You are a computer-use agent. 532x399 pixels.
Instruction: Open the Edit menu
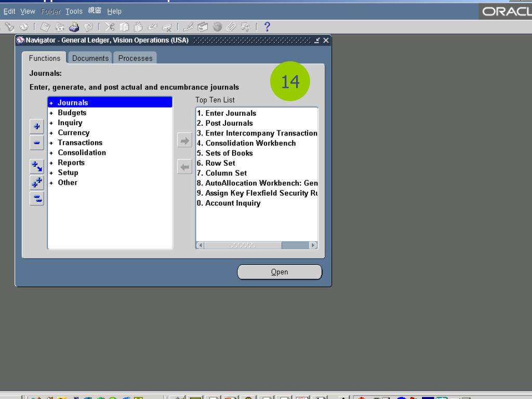[x=9, y=11]
